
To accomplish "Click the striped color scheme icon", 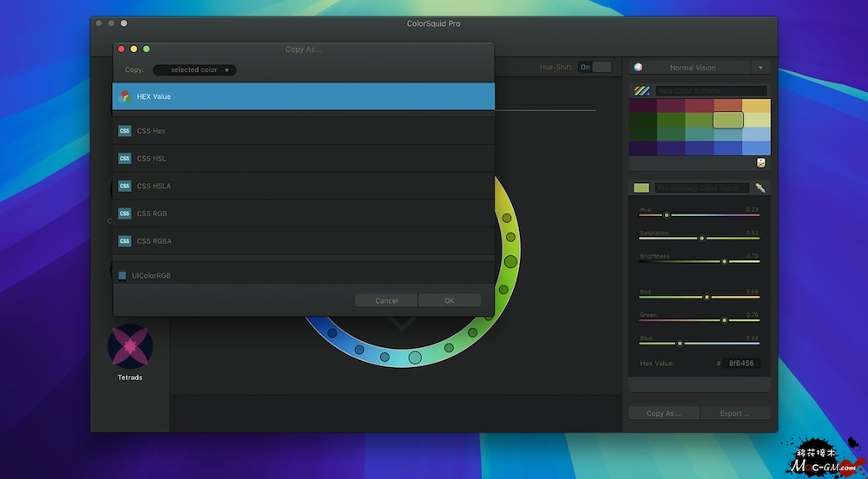I will [x=641, y=90].
